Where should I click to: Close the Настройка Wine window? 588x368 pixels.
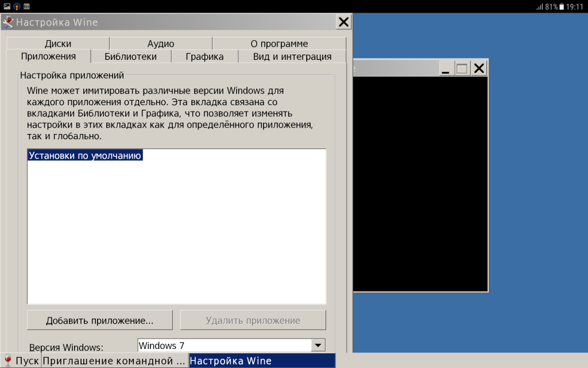343,22
